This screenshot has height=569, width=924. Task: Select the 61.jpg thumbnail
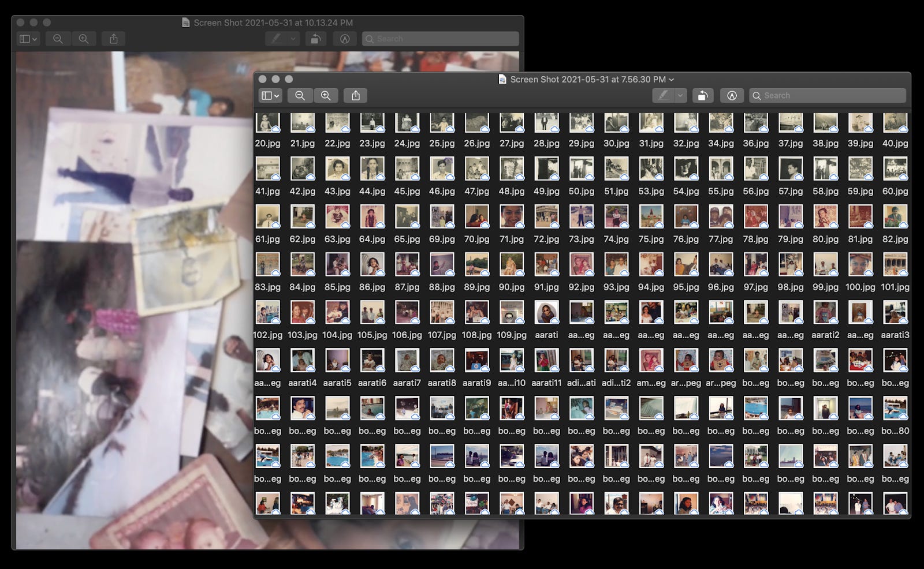267,216
